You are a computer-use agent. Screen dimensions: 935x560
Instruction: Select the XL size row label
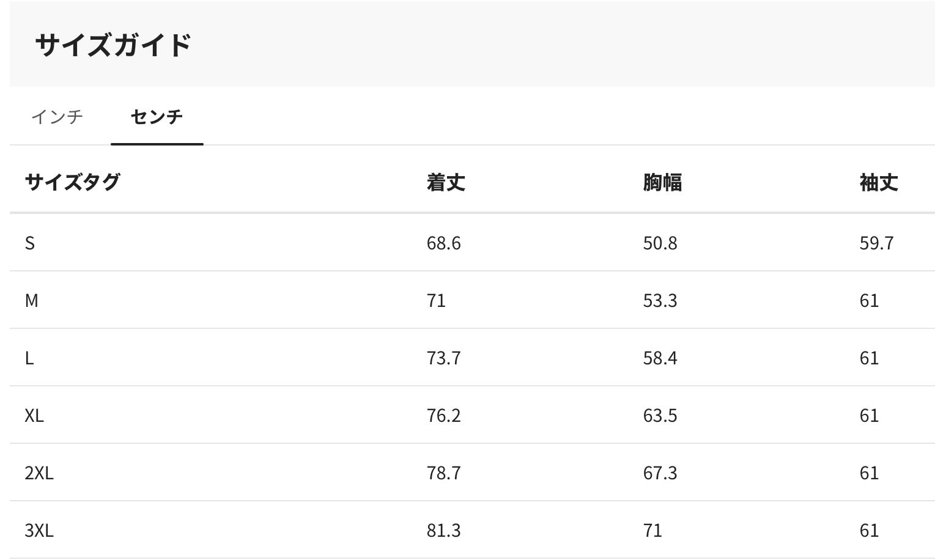point(34,416)
